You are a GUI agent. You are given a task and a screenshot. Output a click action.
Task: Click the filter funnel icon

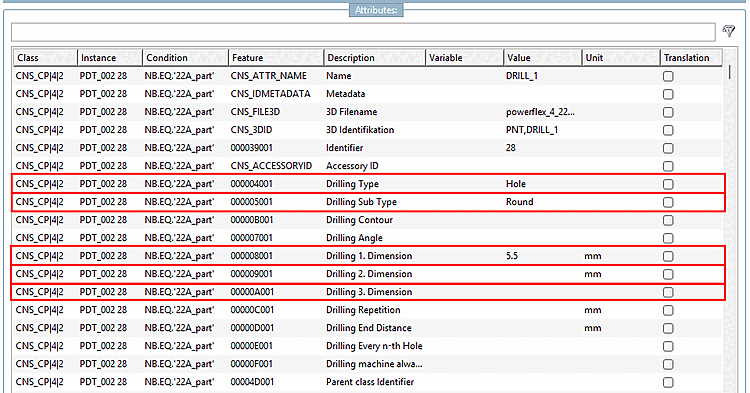tap(729, 32)
